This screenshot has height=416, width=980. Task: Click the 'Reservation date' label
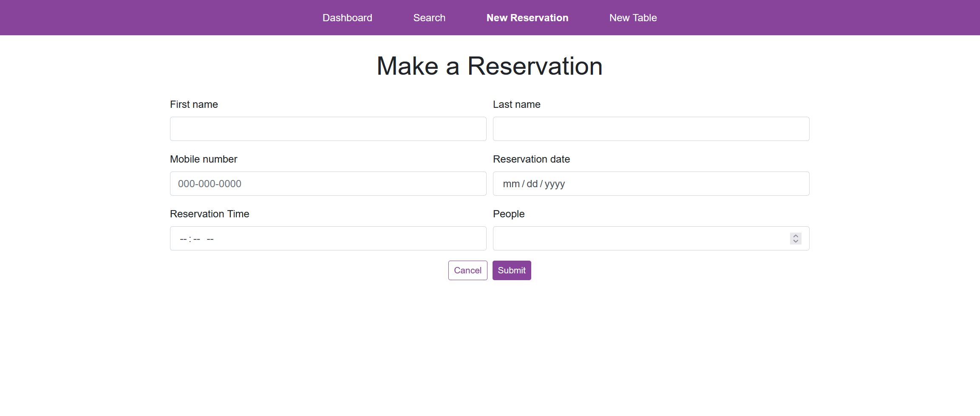pyautogui.click(x=531, y=159)
